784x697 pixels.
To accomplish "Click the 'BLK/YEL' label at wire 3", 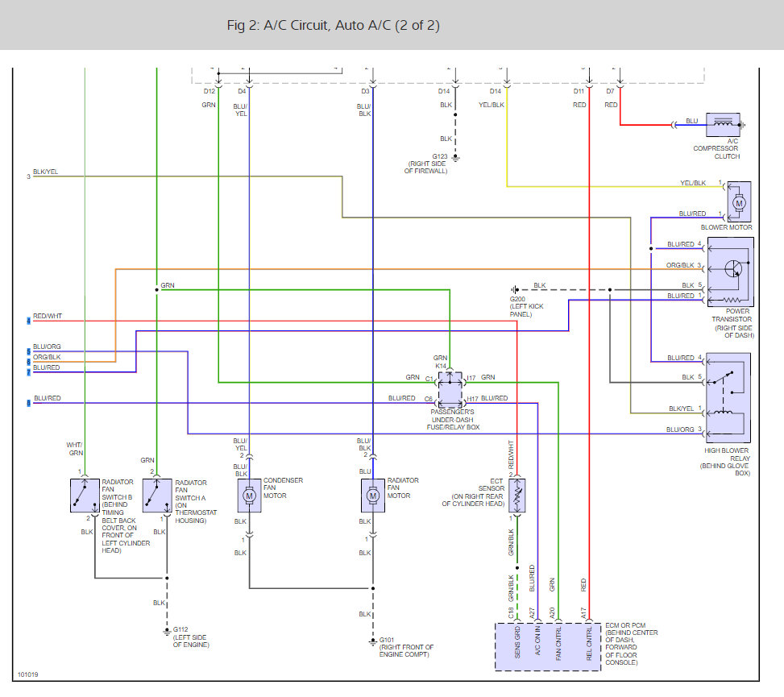I will 45,172.
